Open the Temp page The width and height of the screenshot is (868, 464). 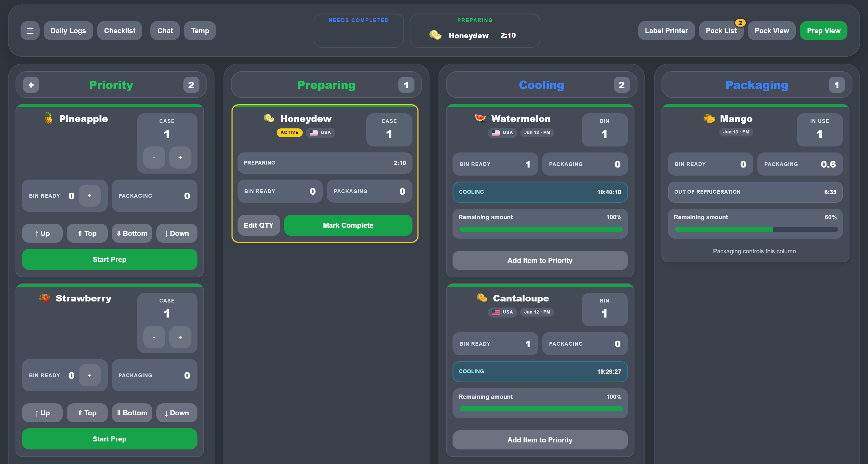[x=200, y=31]
